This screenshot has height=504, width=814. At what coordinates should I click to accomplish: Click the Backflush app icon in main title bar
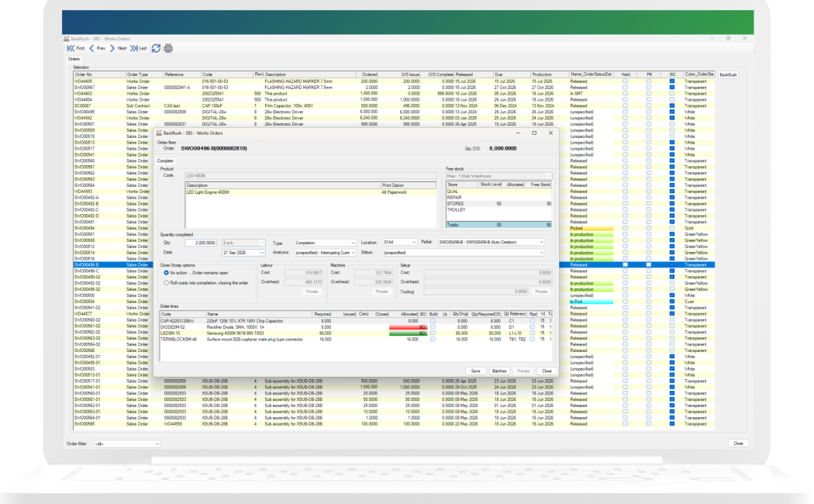click(x=67, y=39)
